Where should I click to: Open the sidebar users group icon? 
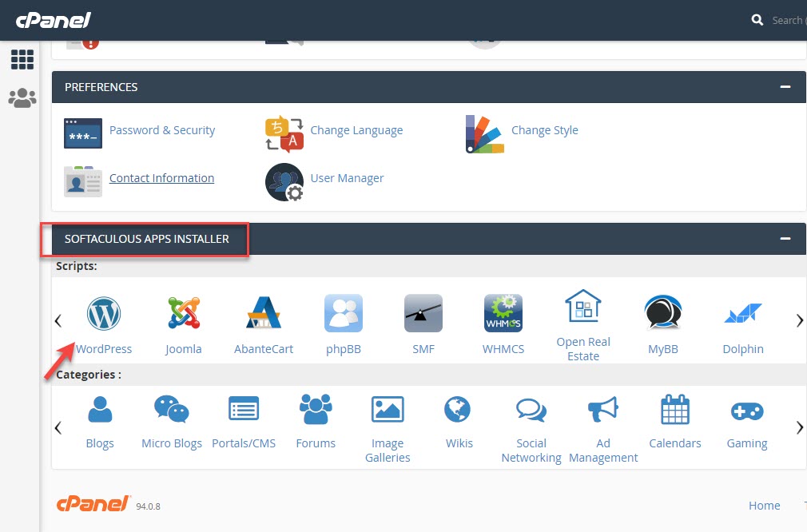tap(22, 97)
